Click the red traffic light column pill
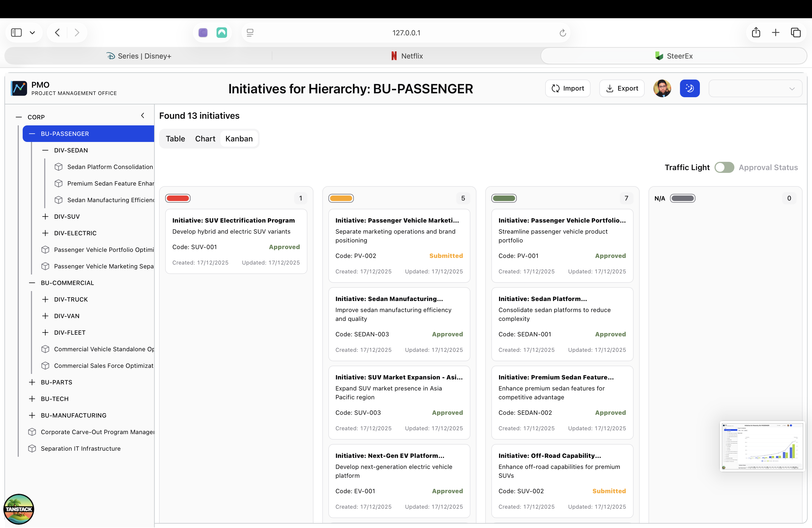 coord(178,199)
